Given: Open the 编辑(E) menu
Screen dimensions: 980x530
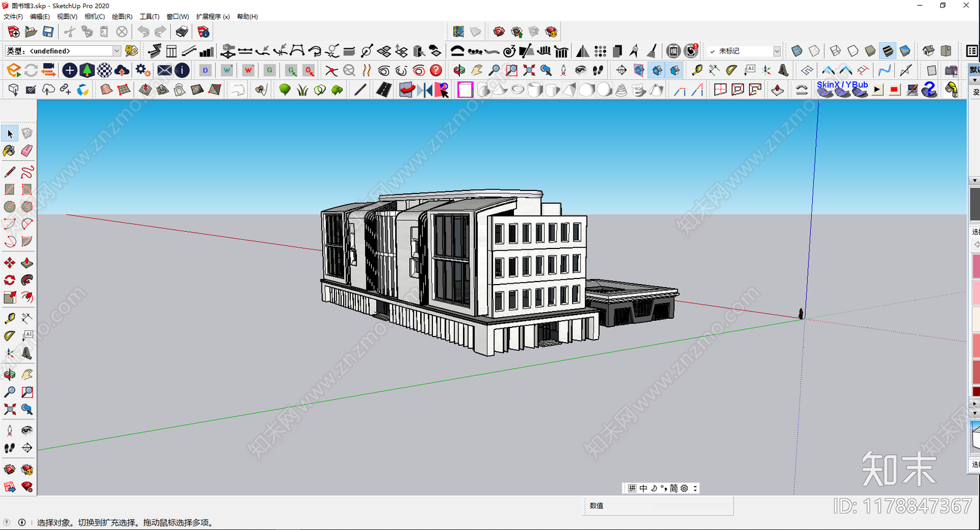Looking at the screenshot, I should tap(40, 17).
